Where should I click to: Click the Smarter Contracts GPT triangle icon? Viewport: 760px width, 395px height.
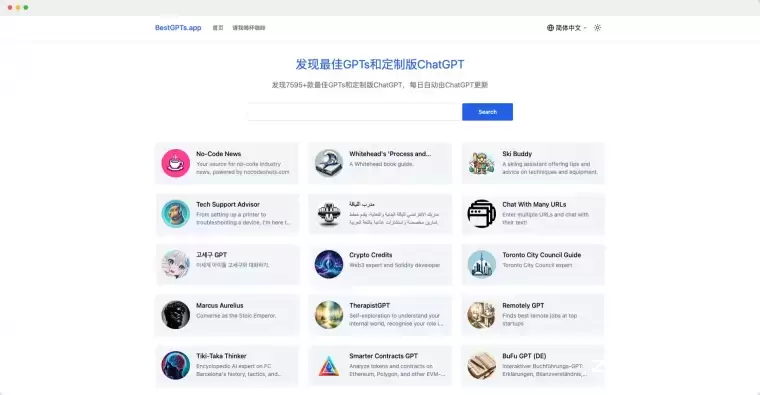tap(329, 365)
